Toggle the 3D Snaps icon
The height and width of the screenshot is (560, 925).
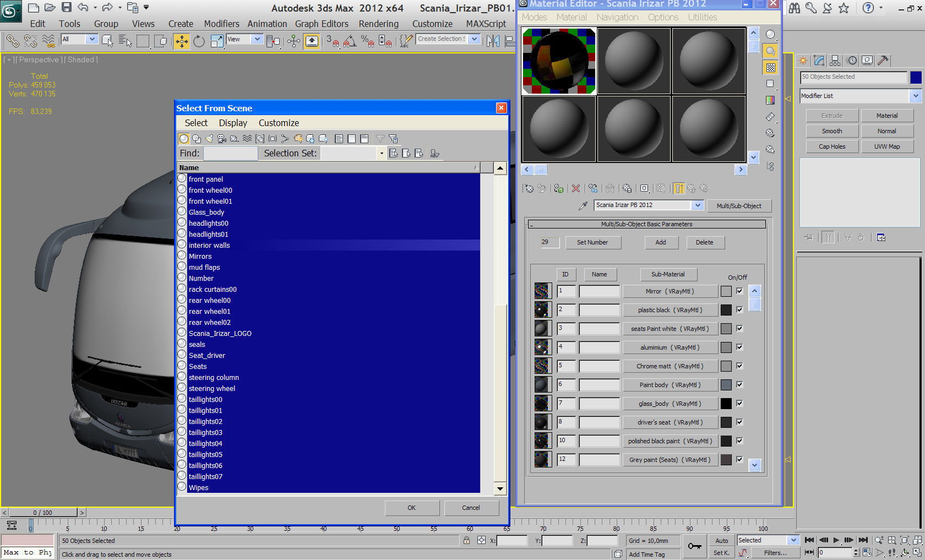pos(333,41)
